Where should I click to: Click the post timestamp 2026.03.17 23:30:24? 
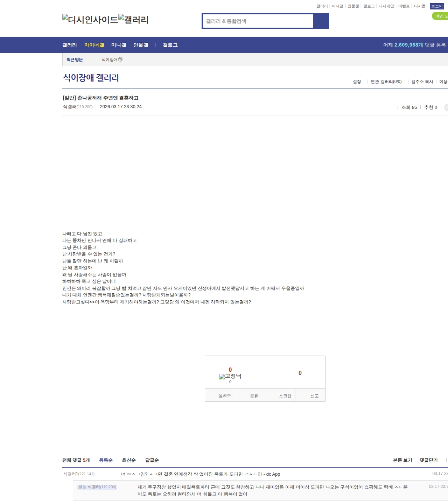click(121, 107)
